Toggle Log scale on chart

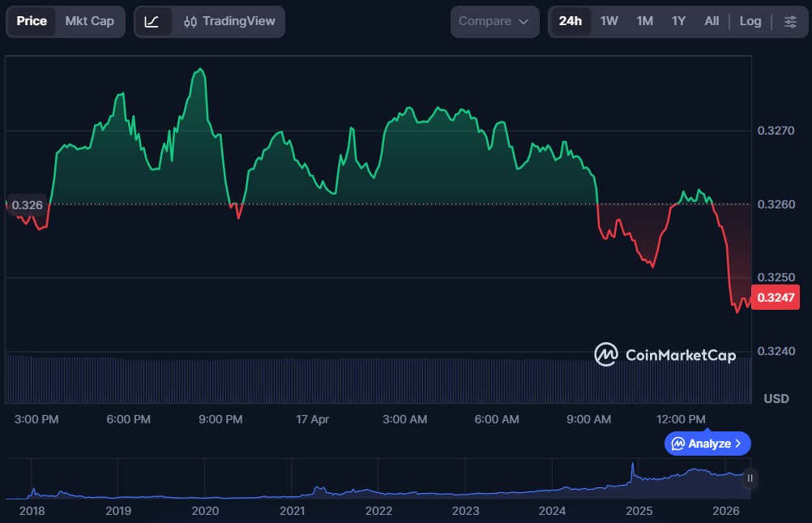[750, 22]
